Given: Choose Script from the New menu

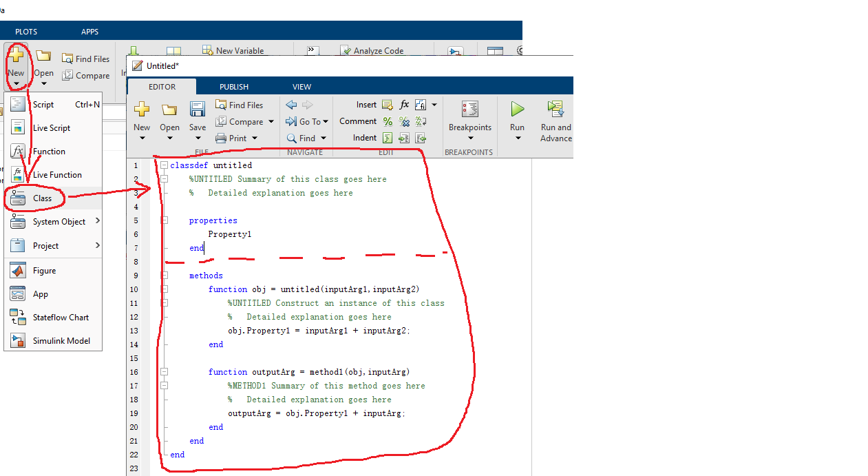Looking at the screenshot, I should pos(54,105).
